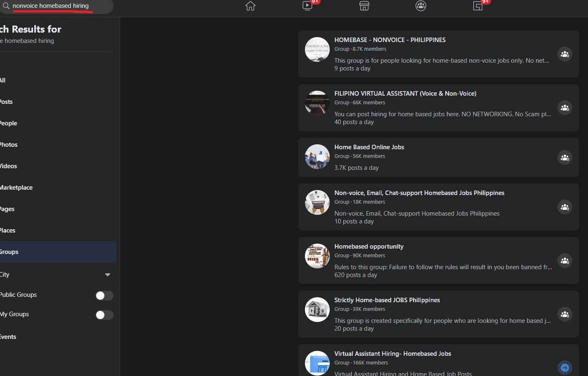Open Virtual Assistant Hiring group avatar

tap(317, 363)
